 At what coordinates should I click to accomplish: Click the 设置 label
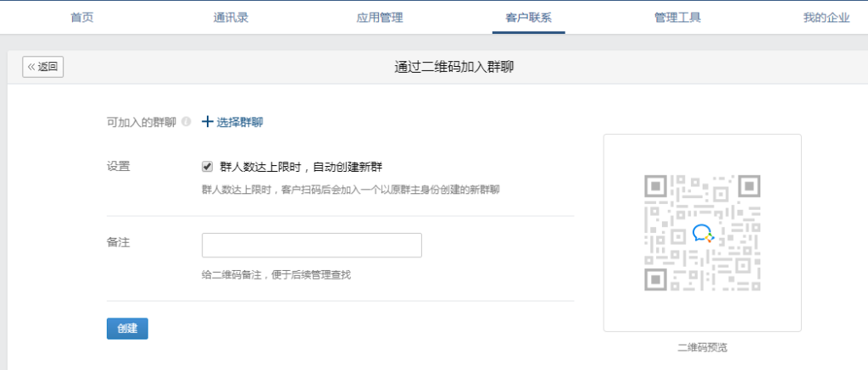coord(119,167)
